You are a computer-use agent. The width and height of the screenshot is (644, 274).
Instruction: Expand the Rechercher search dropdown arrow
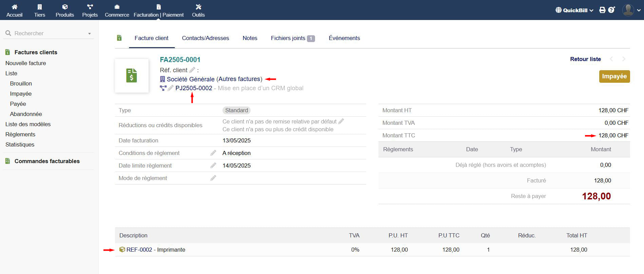pos(90,34)
